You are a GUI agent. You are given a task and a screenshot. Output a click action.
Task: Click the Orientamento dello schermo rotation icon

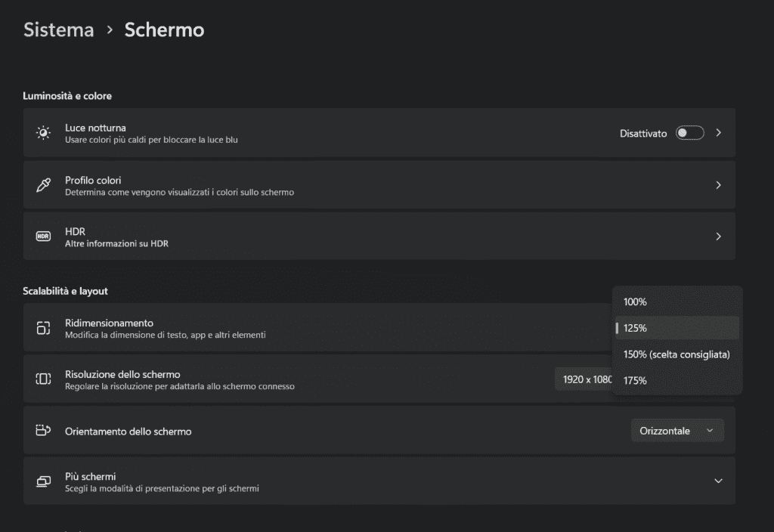tap(43, 430)
